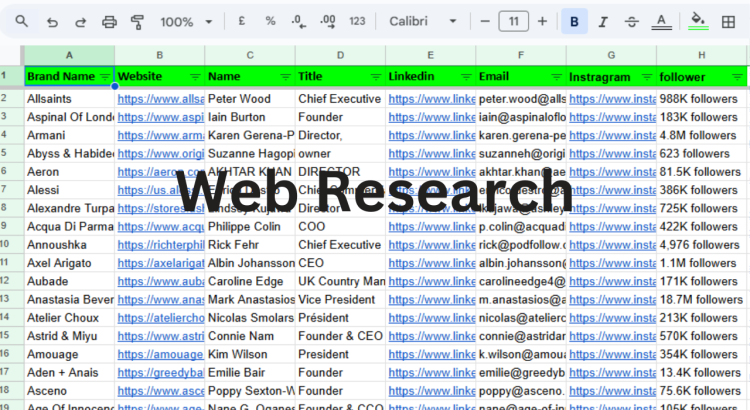This screenshot has width=750, height=410.
Task: Select row 2 header
Action: point(11,99)
